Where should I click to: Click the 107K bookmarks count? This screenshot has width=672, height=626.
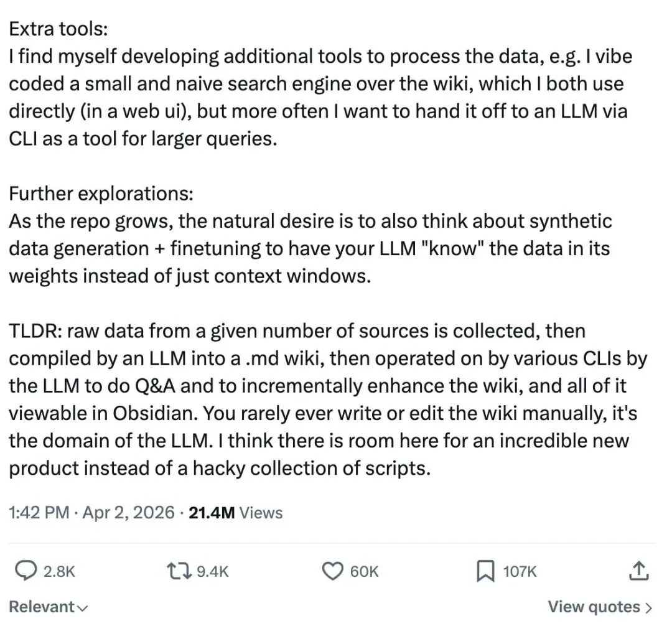520,572
